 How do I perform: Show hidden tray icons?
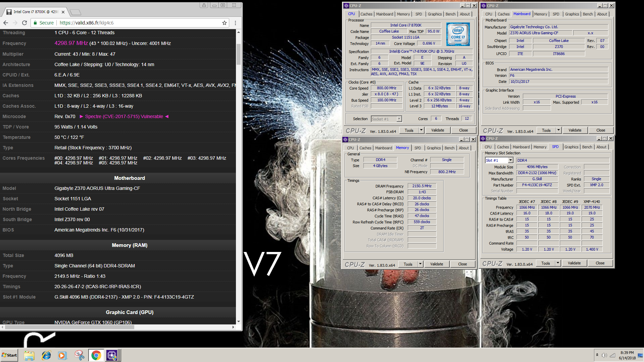pyautogui.click(x=597, y=355)
